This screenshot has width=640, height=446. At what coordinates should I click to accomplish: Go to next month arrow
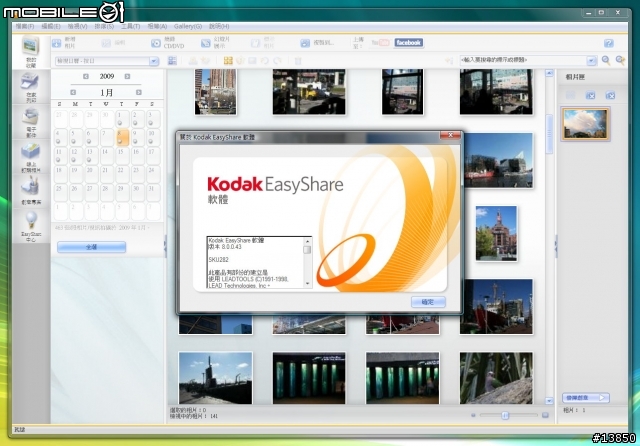[x=139, y=92]
